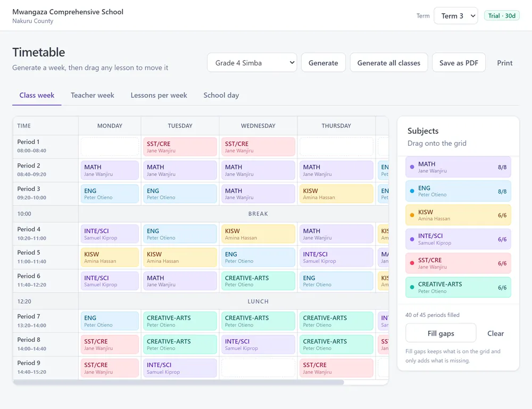The image size is (532, 409).
Task: Select Wednesday Period 4 KISW lesson
Action: click(258, 233)
